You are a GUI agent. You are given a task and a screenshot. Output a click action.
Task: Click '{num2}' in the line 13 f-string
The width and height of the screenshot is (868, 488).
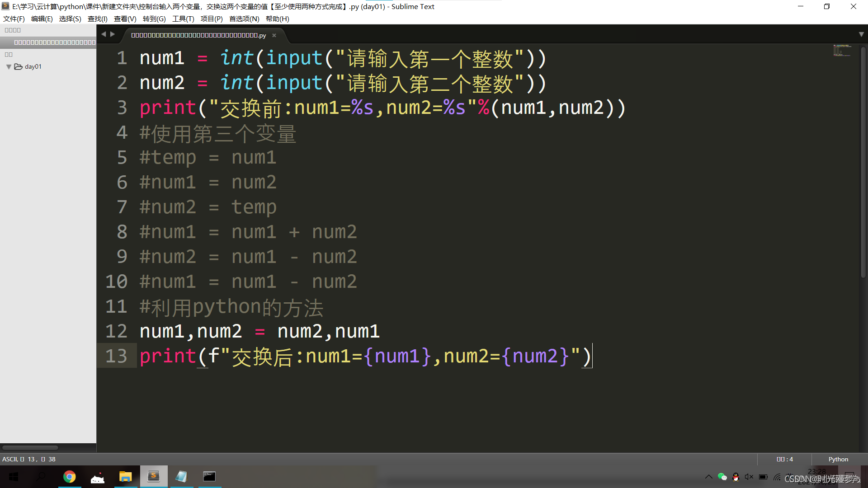[535, 356]
